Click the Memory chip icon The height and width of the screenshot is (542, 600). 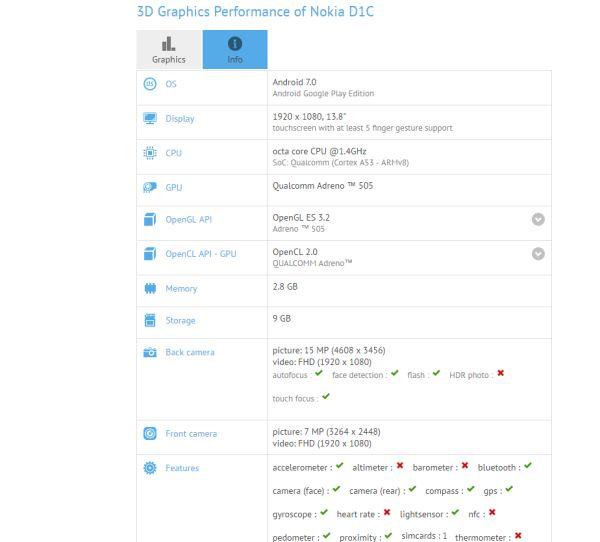point(150,288)
